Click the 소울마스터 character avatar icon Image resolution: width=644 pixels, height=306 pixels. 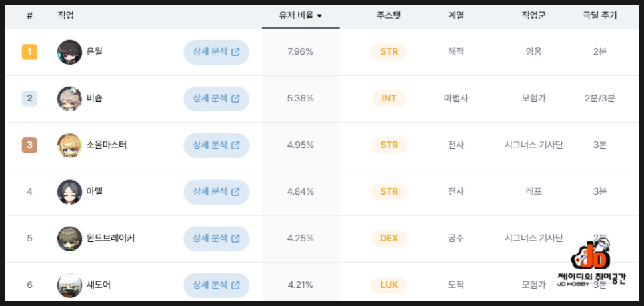coord(69,145)
